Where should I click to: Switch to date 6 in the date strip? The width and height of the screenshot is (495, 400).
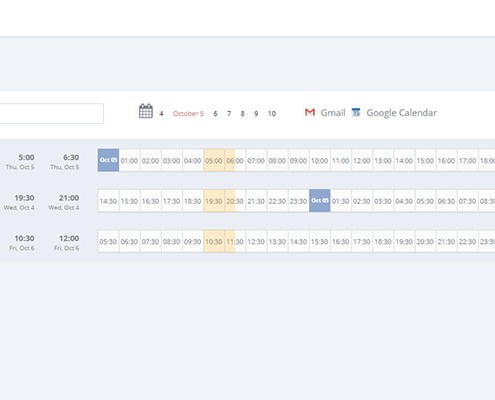[215, 114]
